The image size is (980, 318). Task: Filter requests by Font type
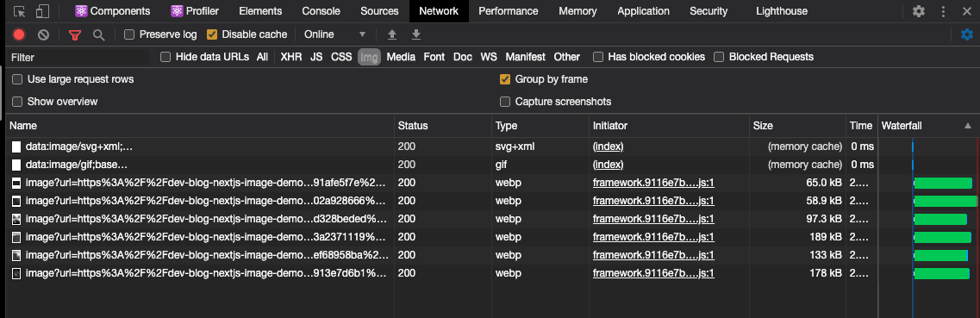(434, 57)
